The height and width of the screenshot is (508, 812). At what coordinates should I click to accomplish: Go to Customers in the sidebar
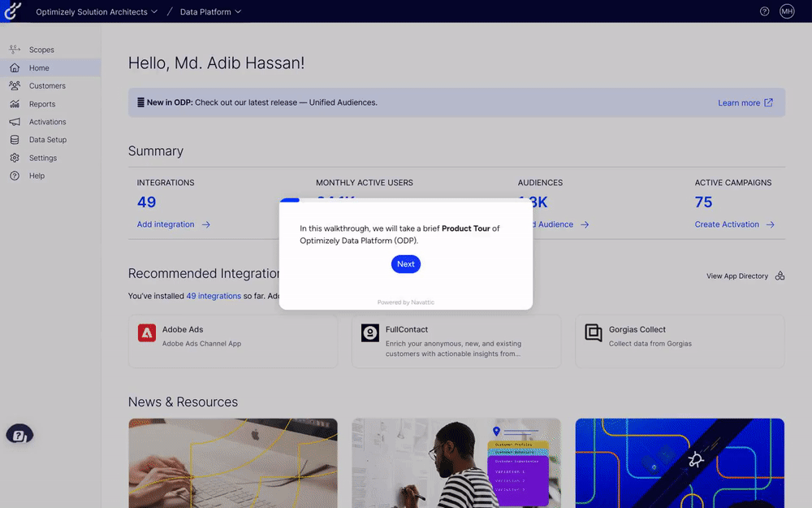47,86
